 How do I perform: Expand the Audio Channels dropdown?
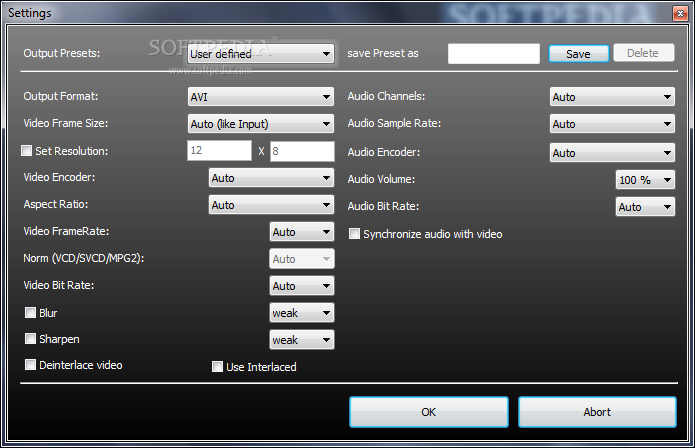tap(612, 97)
